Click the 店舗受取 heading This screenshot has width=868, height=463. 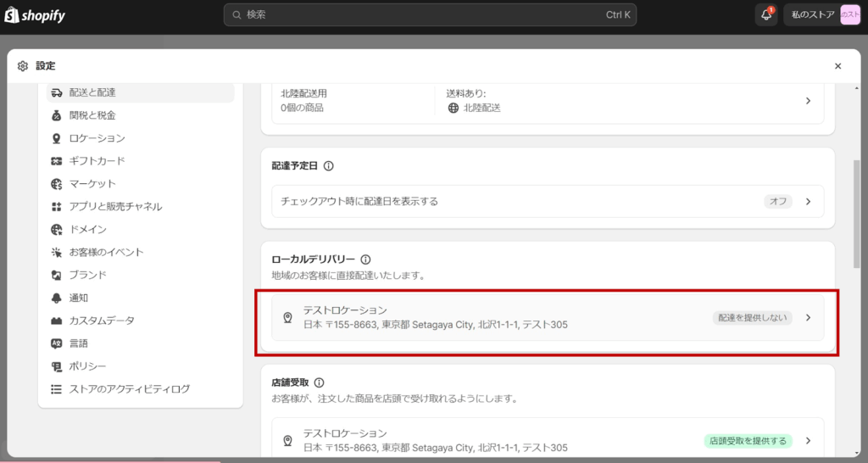pyautogui.click(x=290, y=382)
